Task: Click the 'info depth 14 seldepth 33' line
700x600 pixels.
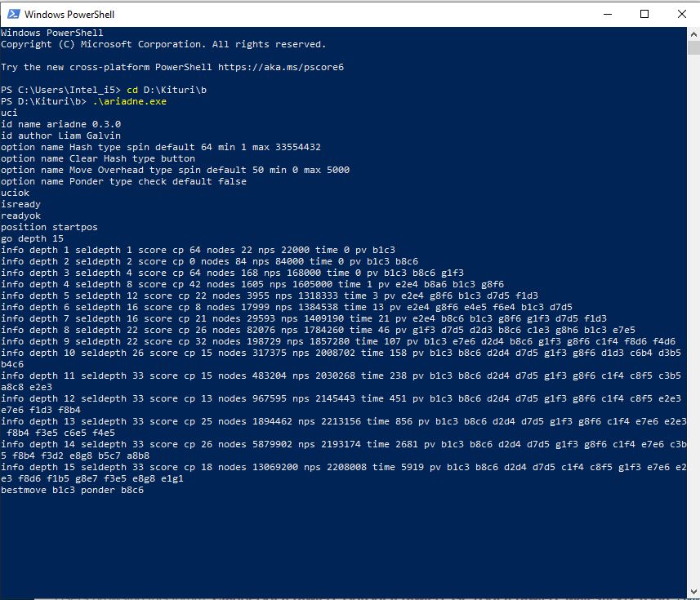Action: coord(343,450)
